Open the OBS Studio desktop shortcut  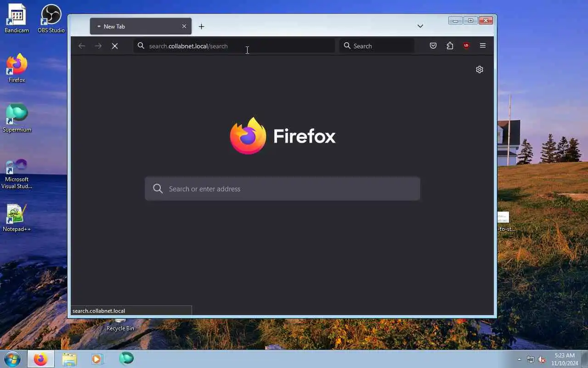click(51, 18)
